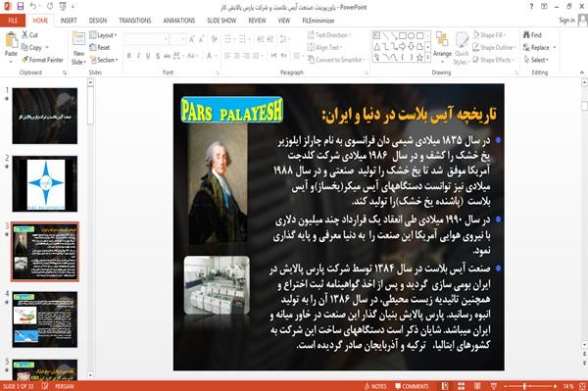Toggle Bold formatting
588x391 pixels.
point(129,56)
